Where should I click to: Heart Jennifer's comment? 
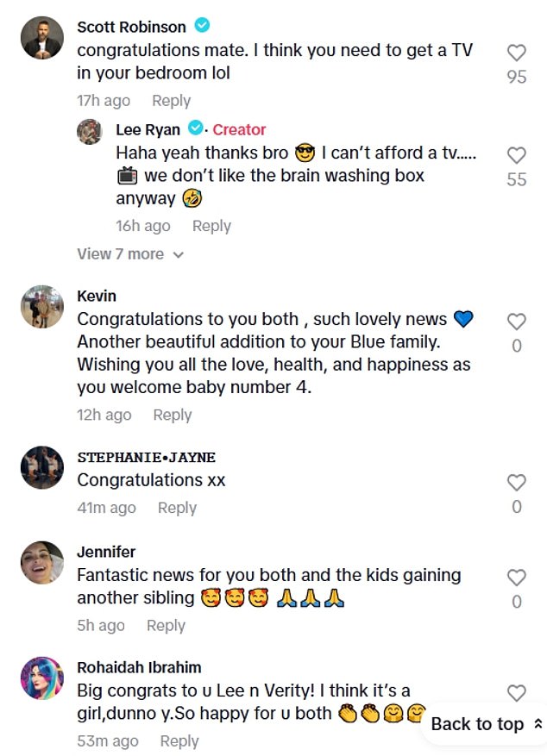click(x=516, y=578)
